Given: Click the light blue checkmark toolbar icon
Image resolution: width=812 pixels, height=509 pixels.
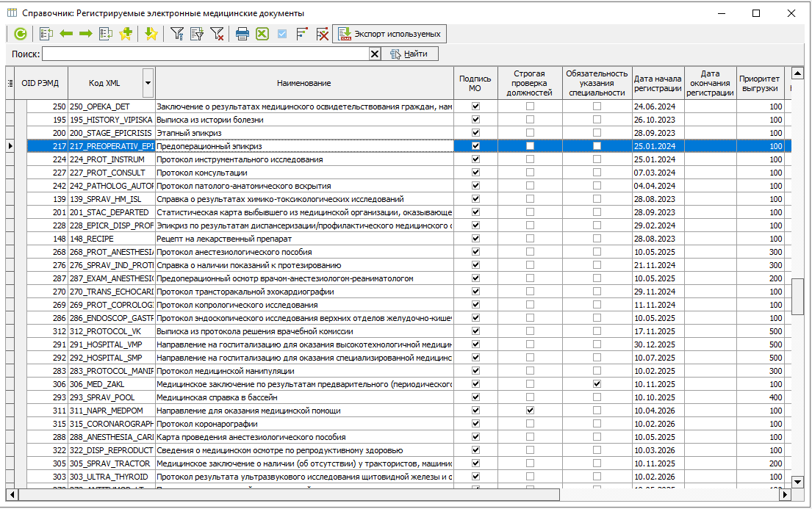Looking at the screenshot, I should pos(282,35).
